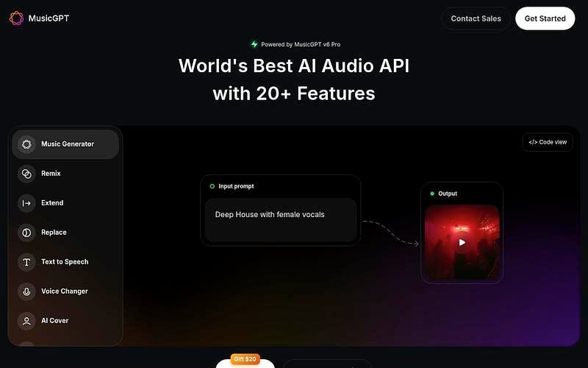
Task: Click the Gift $20 badge
Action: click(245, 359)
